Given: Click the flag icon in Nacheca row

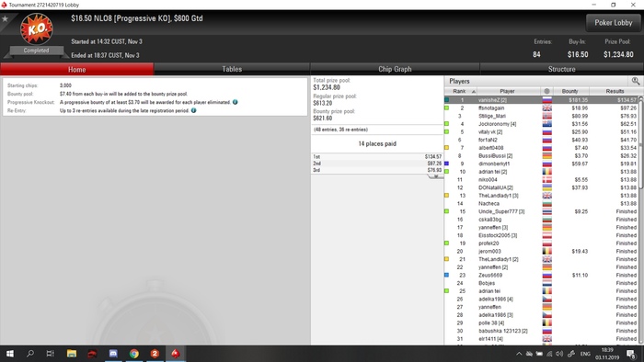Looking at the screenshot, I should click(547, 203).
